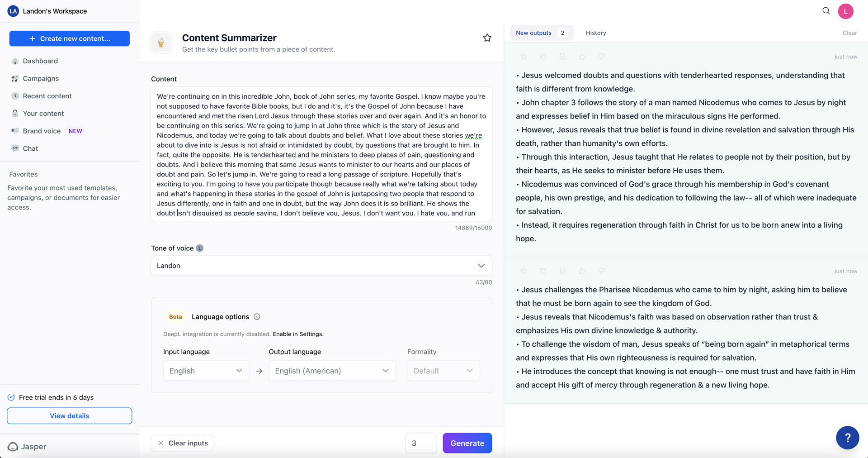Click the Content Summarizer template icon
The image size is (868, 458).
coord(161,43)
